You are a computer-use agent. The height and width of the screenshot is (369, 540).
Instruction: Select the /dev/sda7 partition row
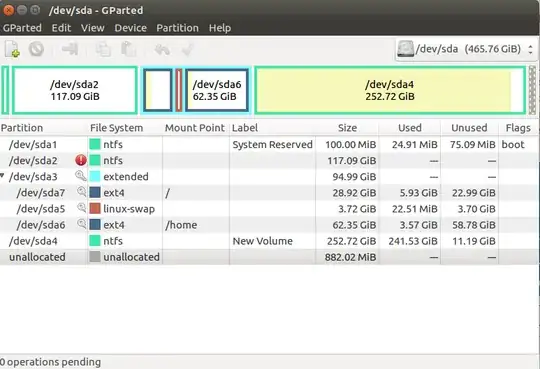(269, 193)
